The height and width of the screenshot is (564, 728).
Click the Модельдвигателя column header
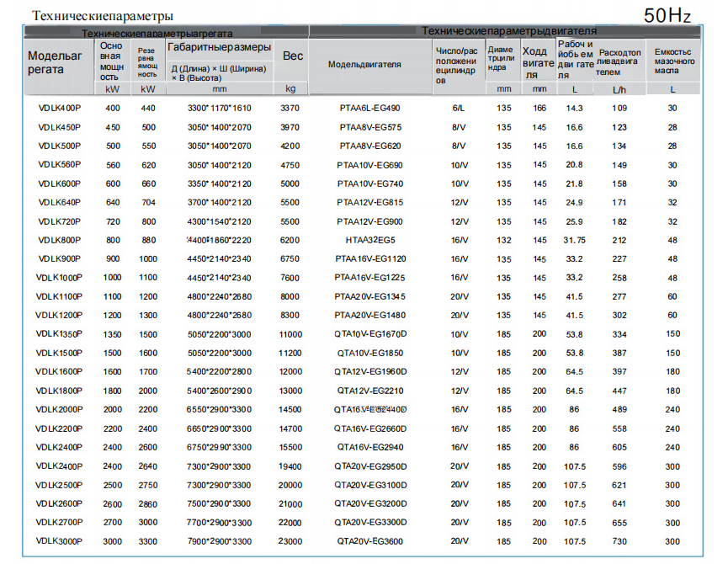364,64
